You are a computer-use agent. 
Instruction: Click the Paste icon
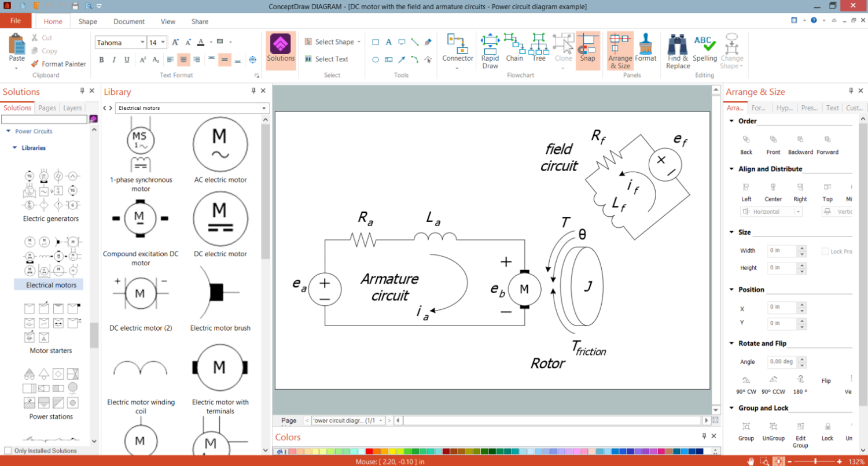(17, 44)
